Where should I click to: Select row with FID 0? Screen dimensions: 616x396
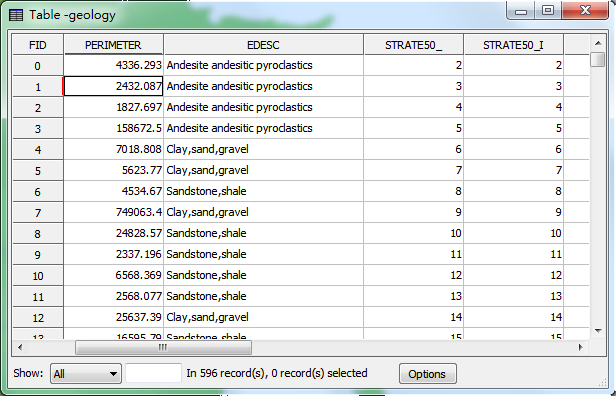[x=38, y=65]
